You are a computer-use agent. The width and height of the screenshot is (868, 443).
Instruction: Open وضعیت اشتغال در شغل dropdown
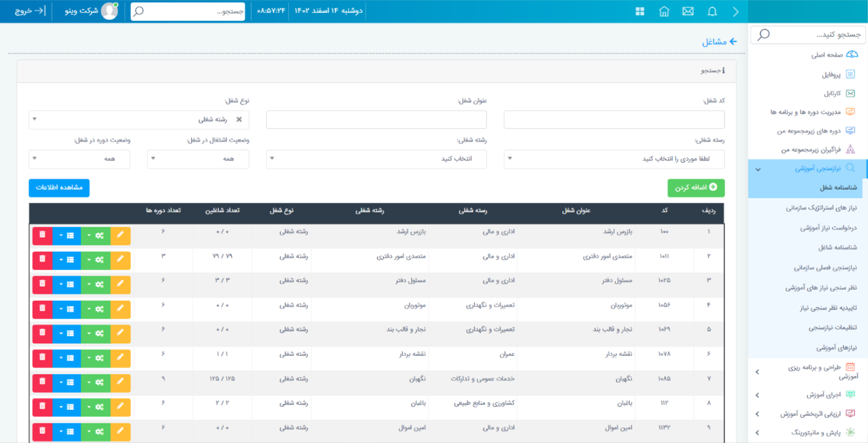[198, 159]
